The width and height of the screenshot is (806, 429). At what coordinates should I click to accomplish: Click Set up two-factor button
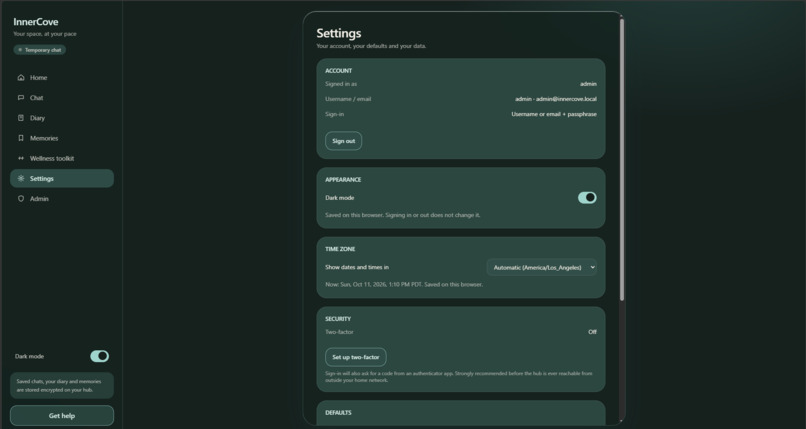[356, 357]
